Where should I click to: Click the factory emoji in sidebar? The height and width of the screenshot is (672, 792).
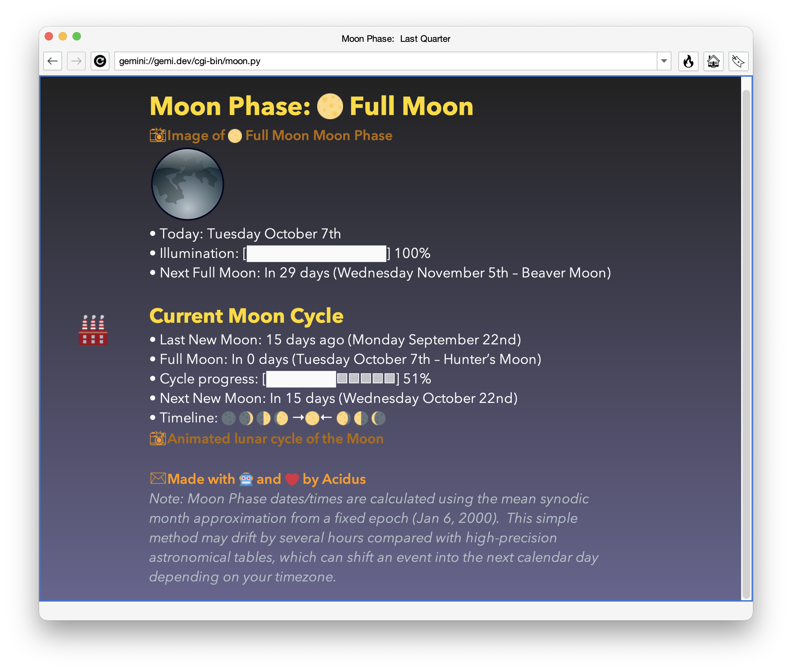coord(93,330)
